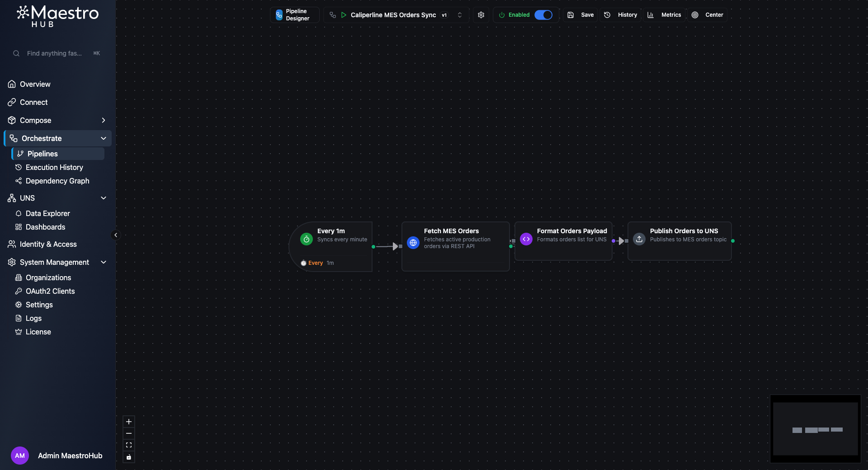Click the Maestro Hub logo

(57, 16)
